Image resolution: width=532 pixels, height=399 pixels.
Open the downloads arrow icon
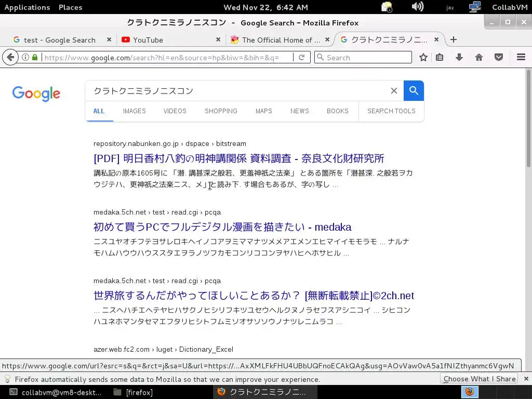tap(459, 57)
